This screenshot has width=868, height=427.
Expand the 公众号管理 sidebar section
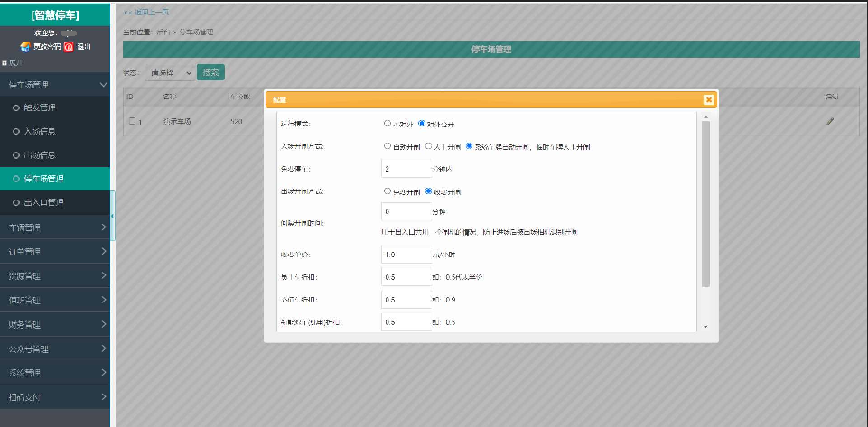coord(55,349)
